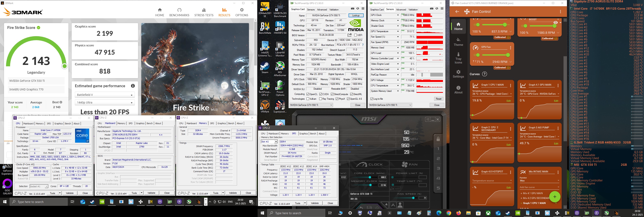The height and width of the screenshot is (217, 644).
Task: Open Bench tab in CPU-Z SPD window
Action: click(x=313, y=134)
